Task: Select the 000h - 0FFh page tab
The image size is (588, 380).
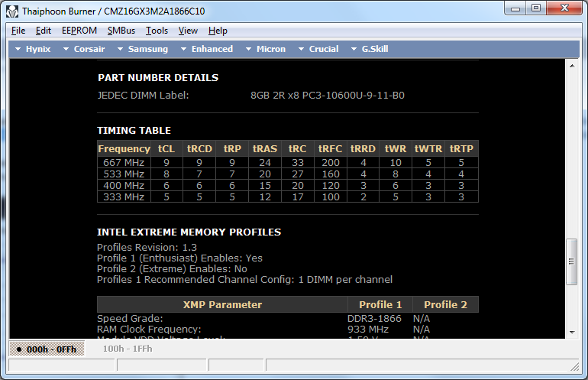Action: tap(47, 349)
